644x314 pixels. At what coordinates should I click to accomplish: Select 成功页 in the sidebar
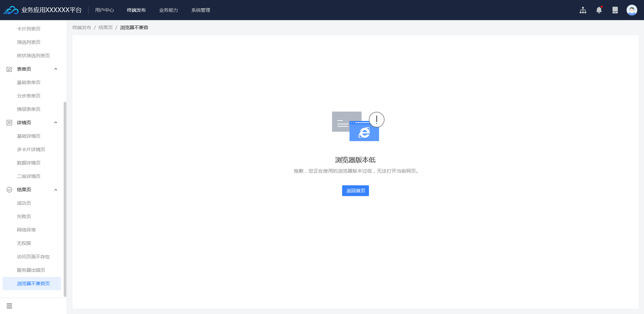(24, 203)
